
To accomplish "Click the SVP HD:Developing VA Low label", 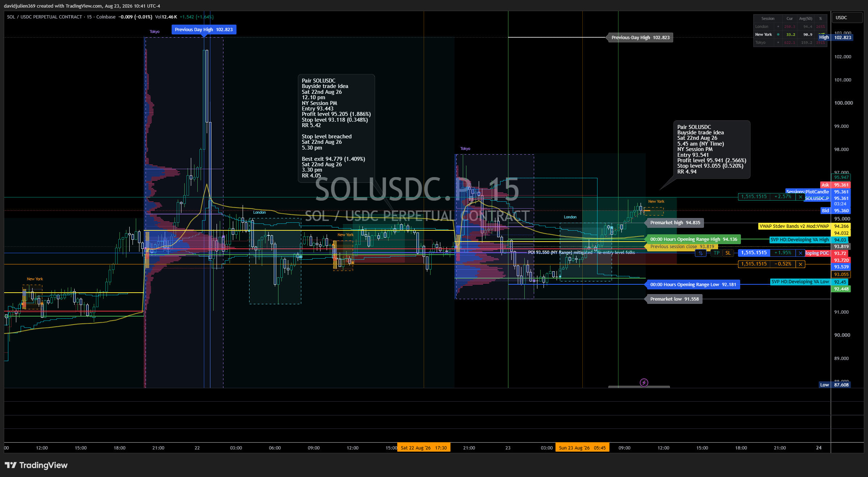I will [800, 282].
